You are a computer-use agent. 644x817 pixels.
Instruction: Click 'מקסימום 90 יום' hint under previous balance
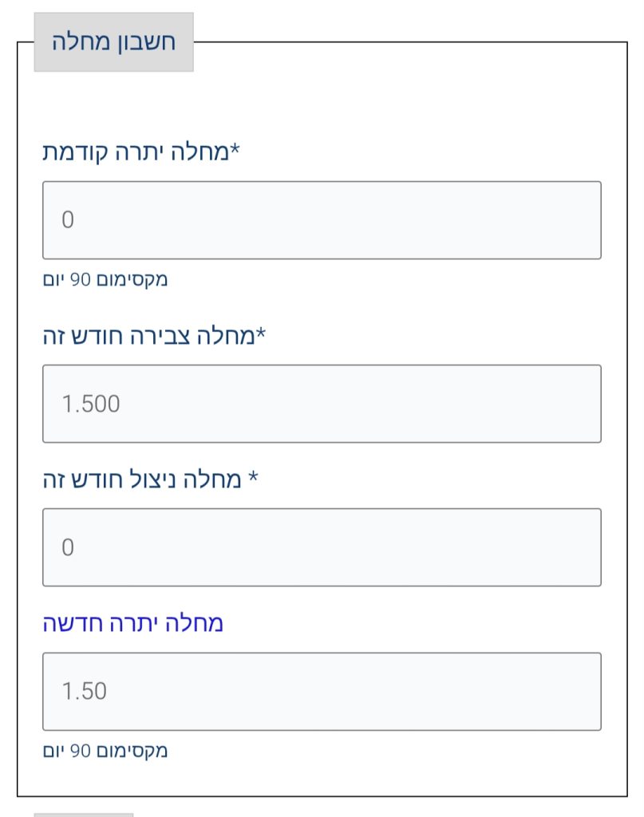[105, 280]
